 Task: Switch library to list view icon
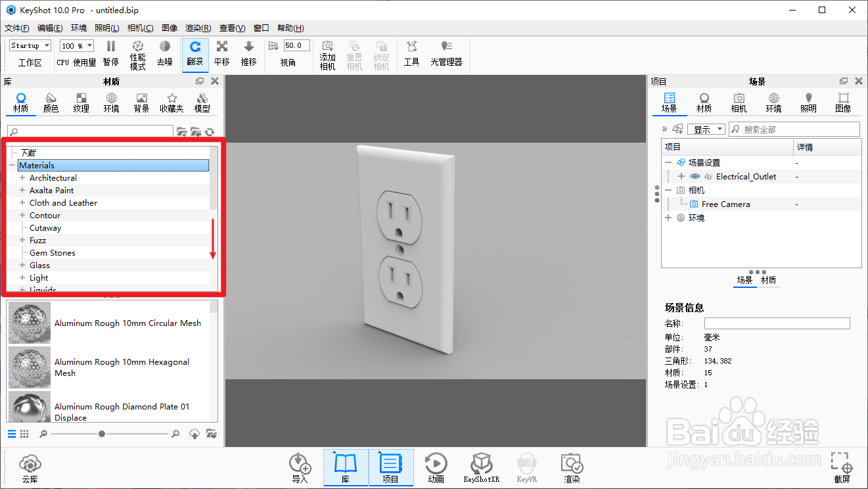click(x=12, y=434)
